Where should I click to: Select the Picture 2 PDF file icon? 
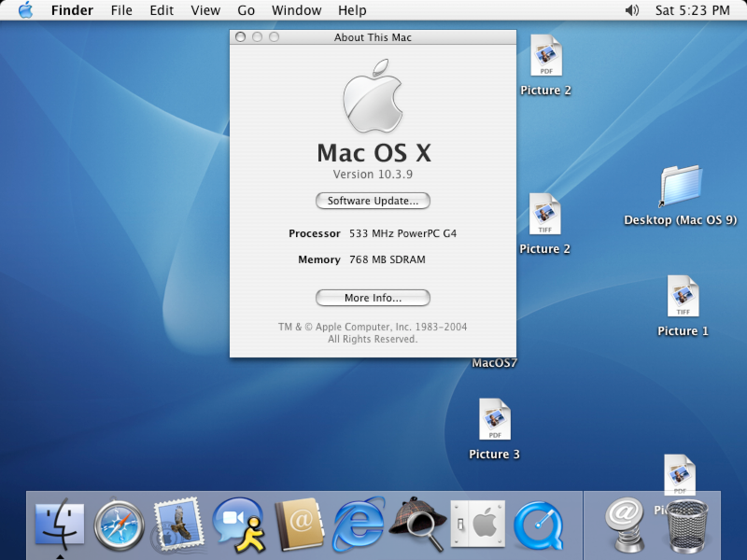546,55
